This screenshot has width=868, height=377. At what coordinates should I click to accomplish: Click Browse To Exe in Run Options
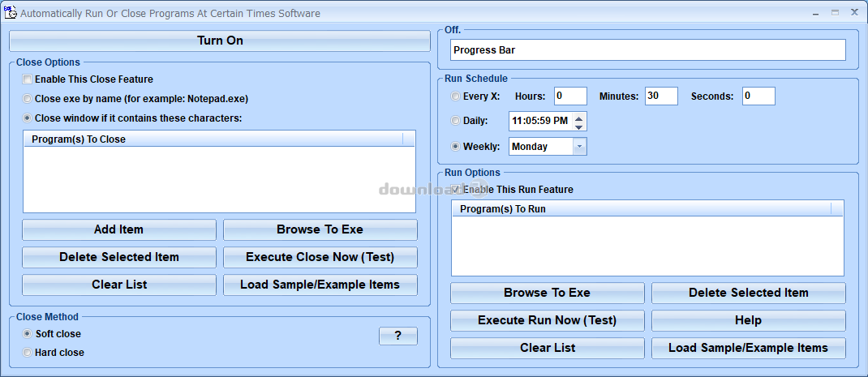(547, 293)
